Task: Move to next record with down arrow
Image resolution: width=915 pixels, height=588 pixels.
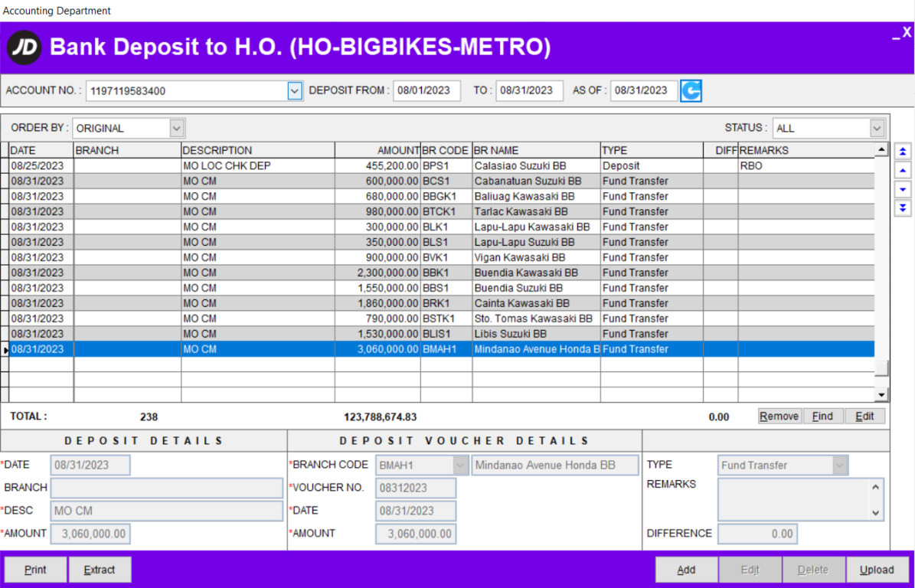Action: click(x=902, y=189)
